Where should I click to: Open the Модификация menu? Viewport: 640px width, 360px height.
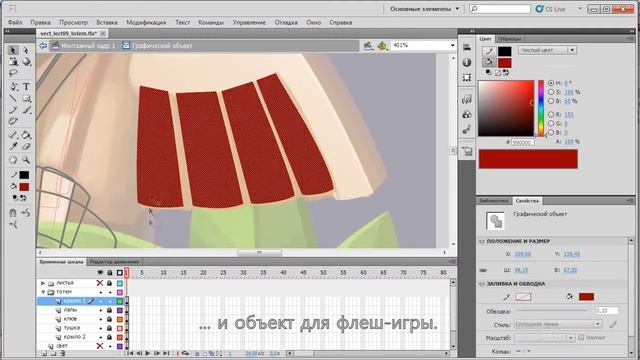tap(146, 22)
